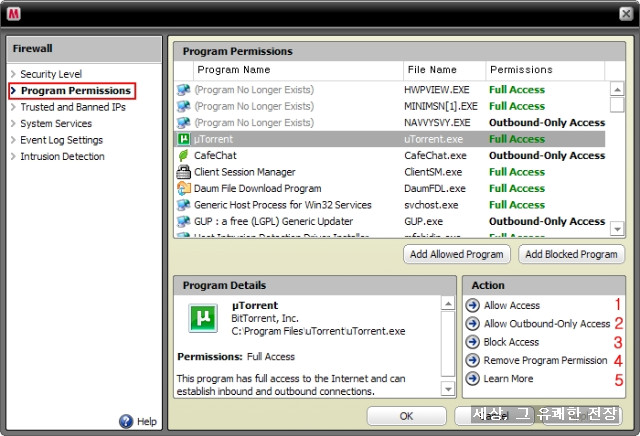Click Outbound-Only Access for CafeChat.exe
Image resolution: width=640 pixels, height=436 pixels.
pyautogui.click(x=547, y=156)
